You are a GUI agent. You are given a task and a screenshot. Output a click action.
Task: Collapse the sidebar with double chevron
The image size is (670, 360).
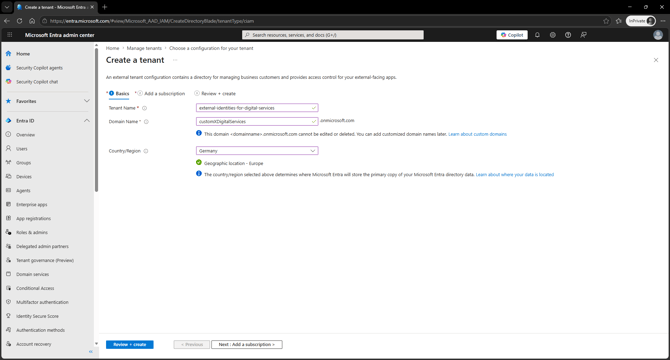91,351
